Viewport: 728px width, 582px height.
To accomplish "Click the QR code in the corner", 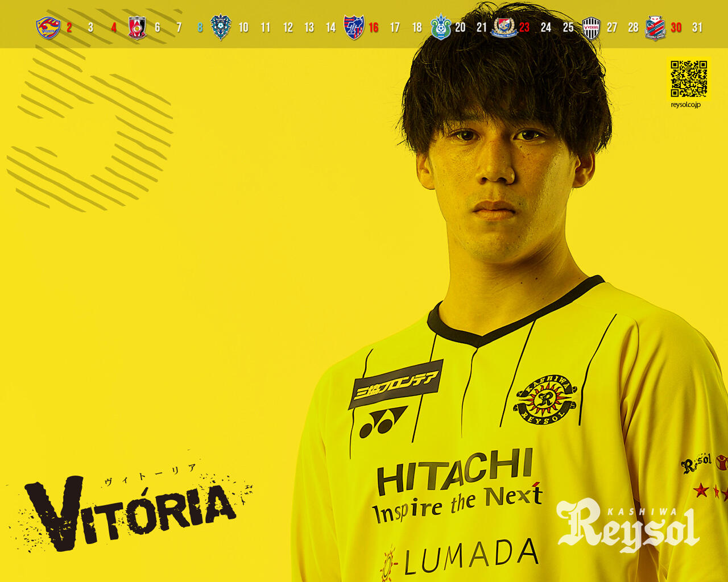I will (689, 78).
